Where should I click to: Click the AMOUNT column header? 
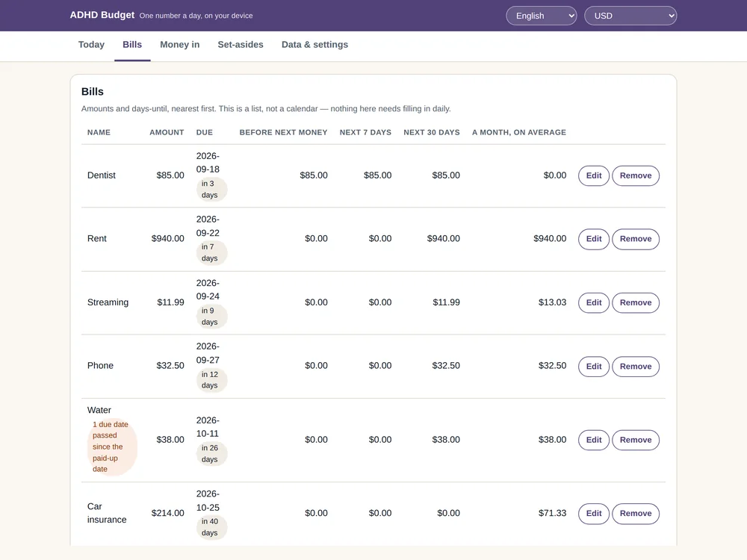(167, 132)
